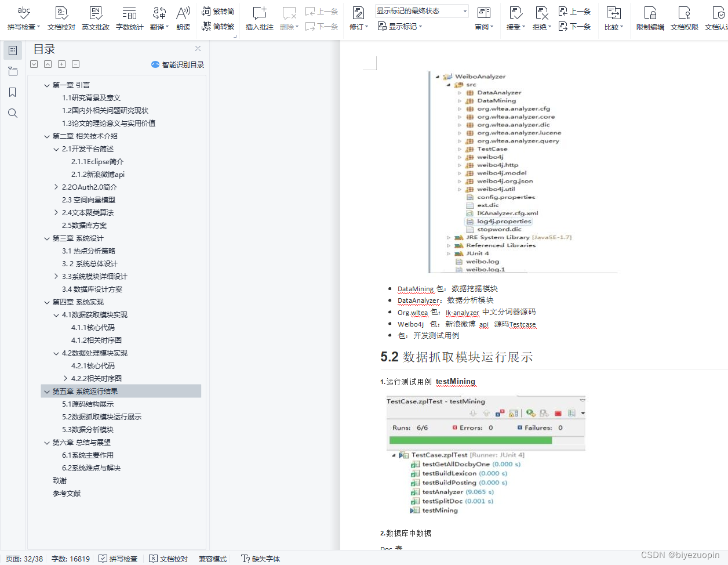728x565 pixels.
Task: Convert Traditional to Simplified (简转繁)
Action: 218,26
